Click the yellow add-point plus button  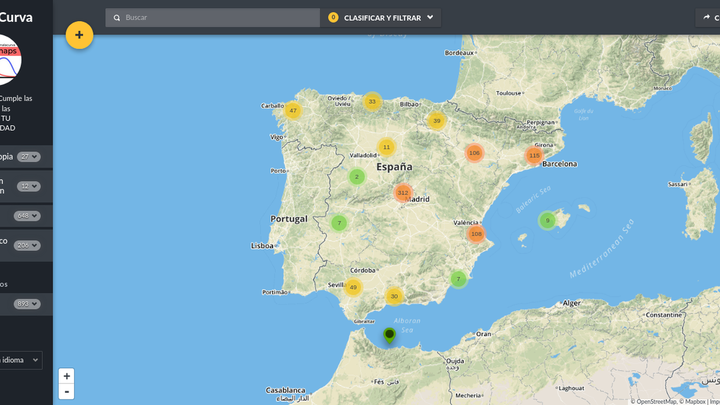(79, 35)
